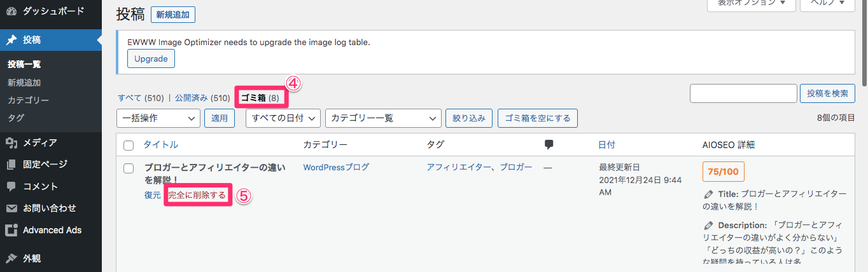
Task: Open the WordPressブログ category link
Action: pyautogui.click(x=336, y=167)
